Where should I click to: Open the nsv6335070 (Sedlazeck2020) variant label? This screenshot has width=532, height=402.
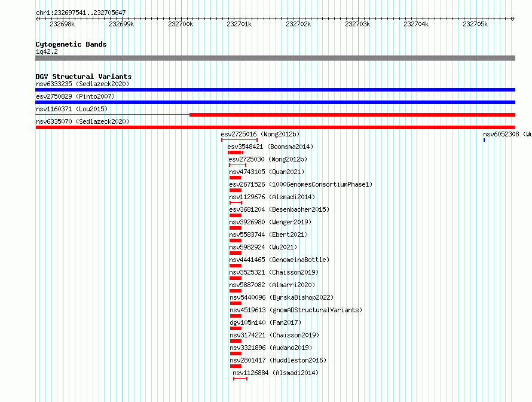pyautogui.click(x=82, y=121)
